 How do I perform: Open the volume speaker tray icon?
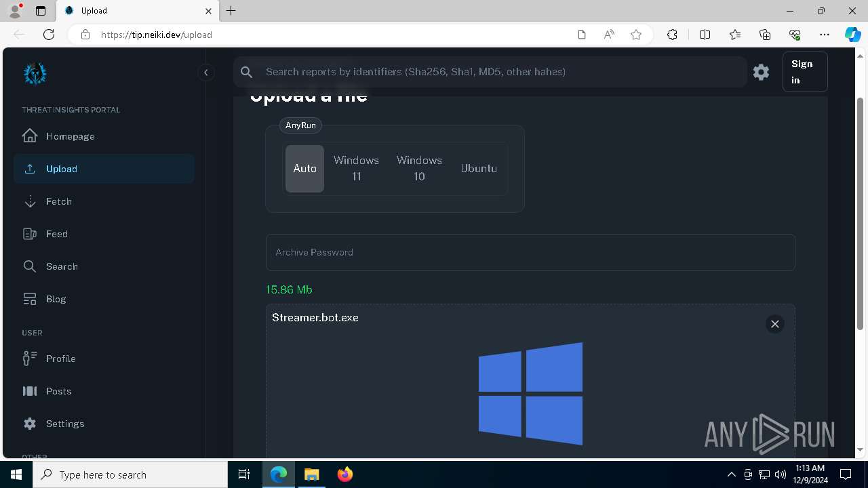point(781,474)
